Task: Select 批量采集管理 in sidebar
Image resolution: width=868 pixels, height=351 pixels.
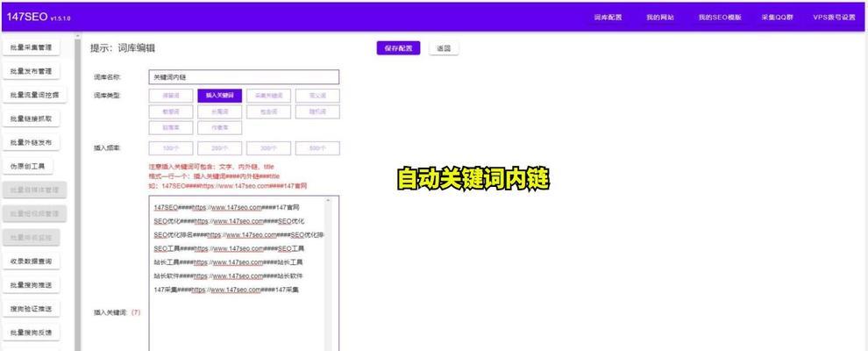Action: click(x=32, y=47)
